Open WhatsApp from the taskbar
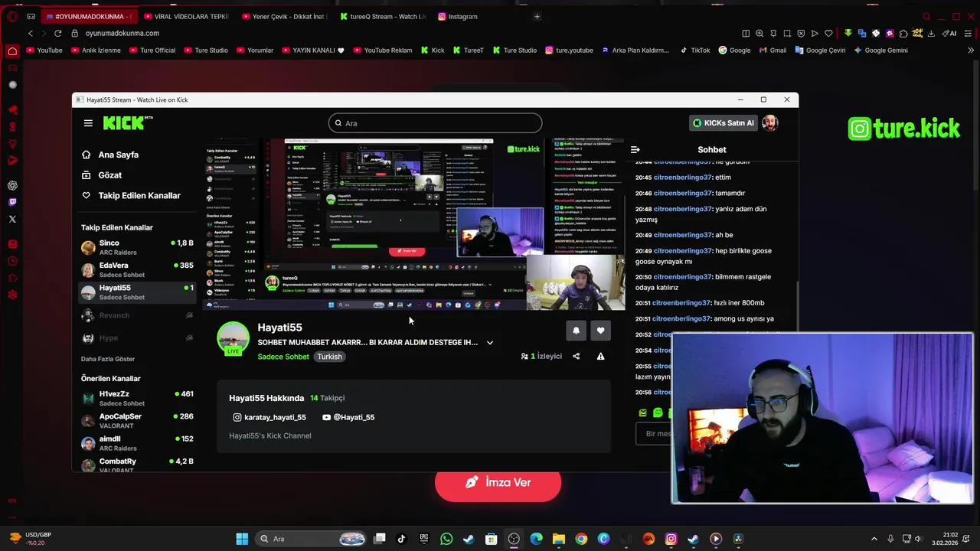The height and width of the screenshot is (551, 980). coord(446,539)
